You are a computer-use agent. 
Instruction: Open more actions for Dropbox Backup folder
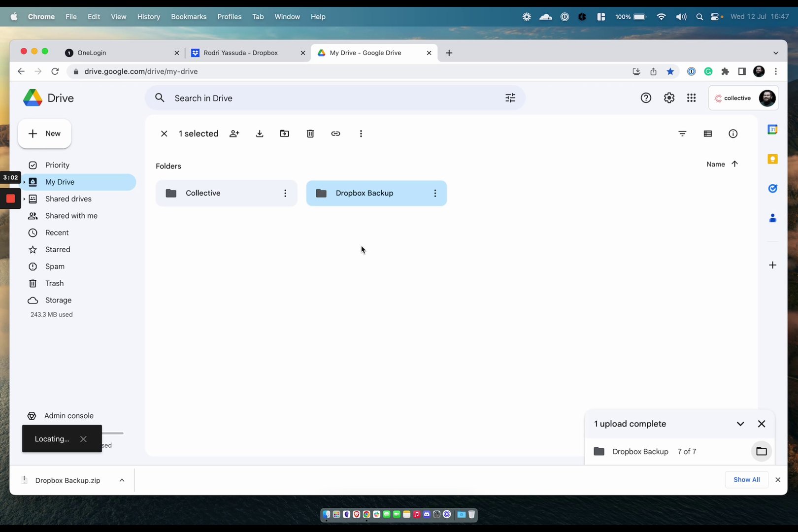(435, 193)
